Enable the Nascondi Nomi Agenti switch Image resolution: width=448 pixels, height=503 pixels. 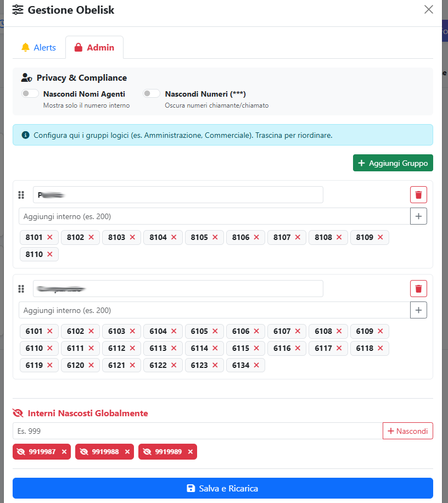pyautogui.click(x=30, y=94)
